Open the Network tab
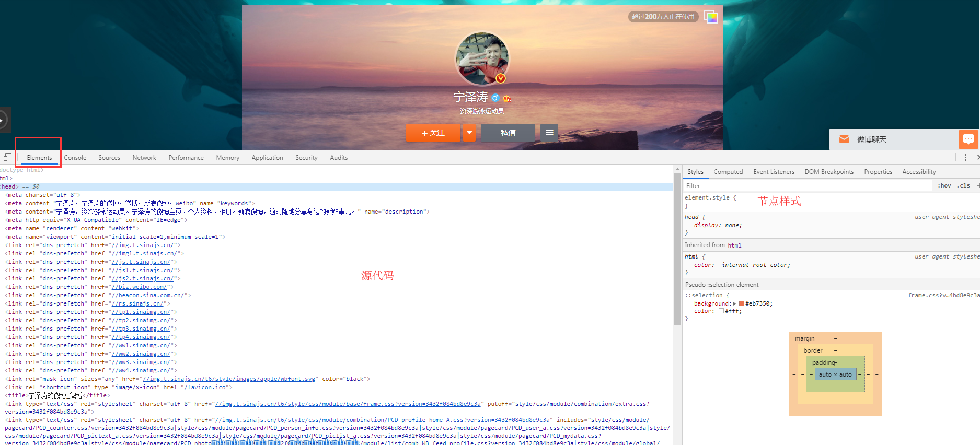Image resolution: width=980 pixels, height=445 pixels. pyautogui.click(x=144, y=158)
